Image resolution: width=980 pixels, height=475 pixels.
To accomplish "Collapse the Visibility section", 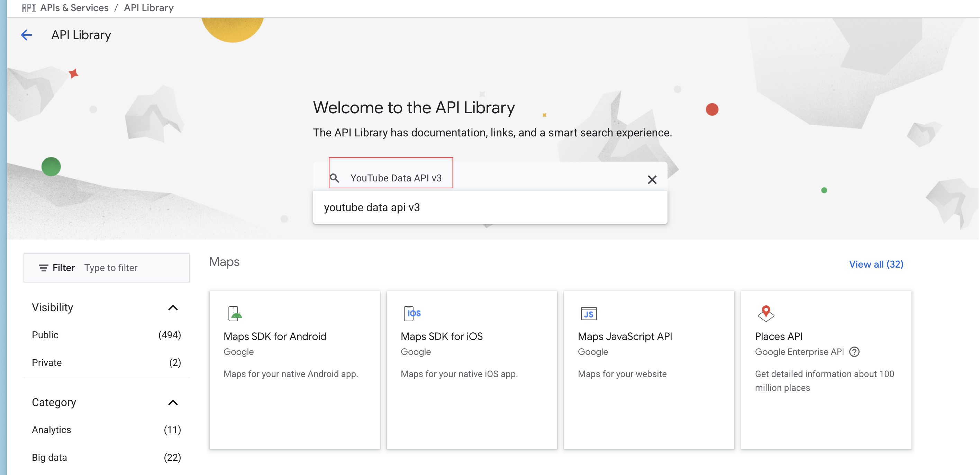I will (173, 307).
